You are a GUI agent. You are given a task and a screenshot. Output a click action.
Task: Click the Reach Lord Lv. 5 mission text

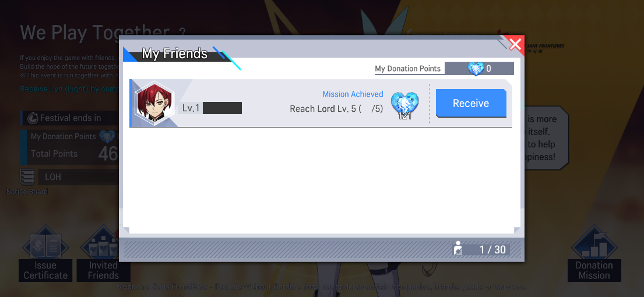pyautogui.click(x=336, y=109)
